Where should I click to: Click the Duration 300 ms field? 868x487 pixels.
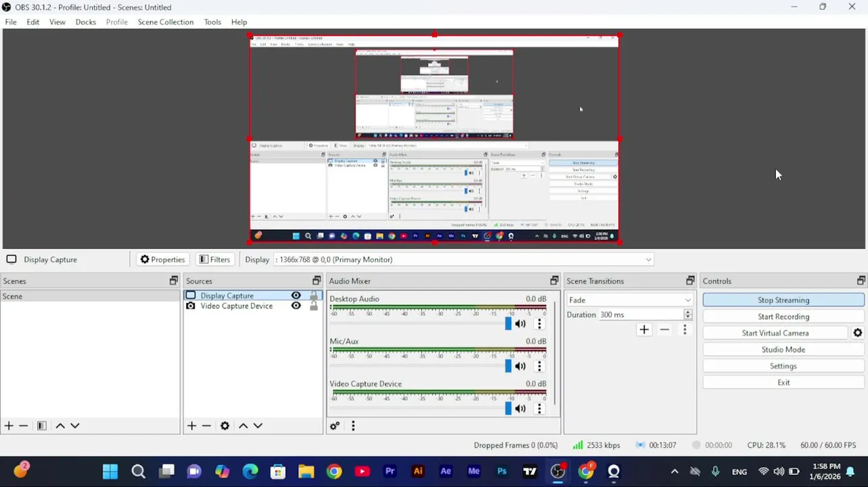click(x=641, y=315)
